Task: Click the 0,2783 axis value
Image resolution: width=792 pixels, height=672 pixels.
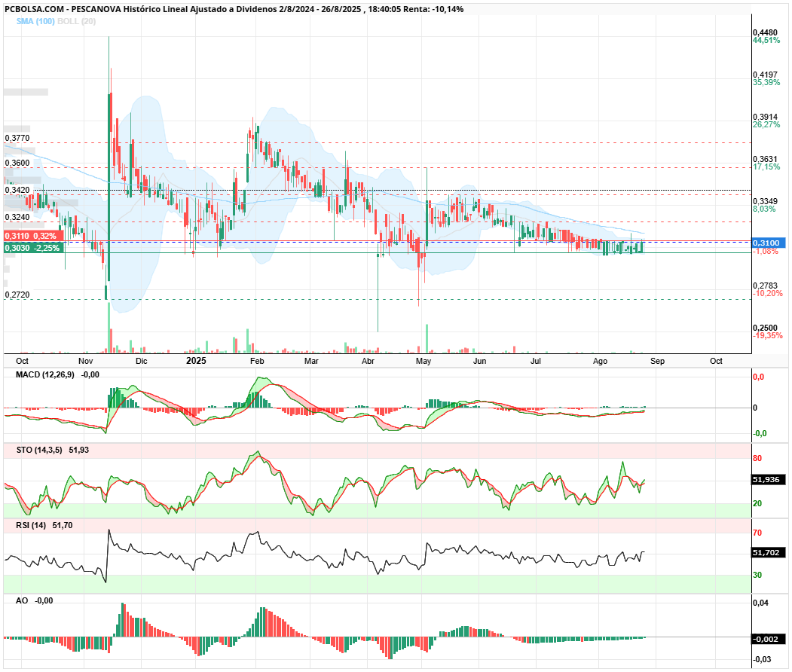Action: click(x=765, y=286)
